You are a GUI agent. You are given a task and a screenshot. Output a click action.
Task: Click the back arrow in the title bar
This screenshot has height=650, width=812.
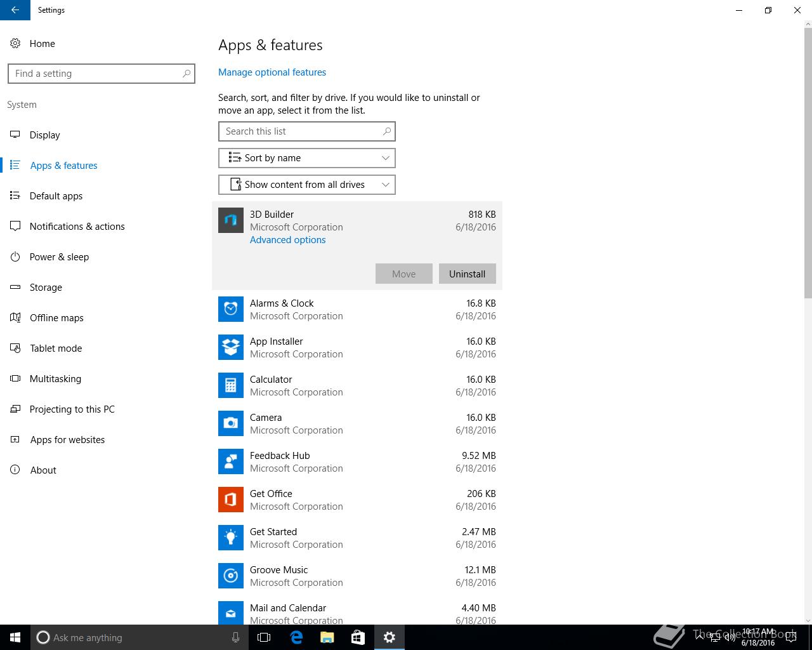(x=15, y=10)
